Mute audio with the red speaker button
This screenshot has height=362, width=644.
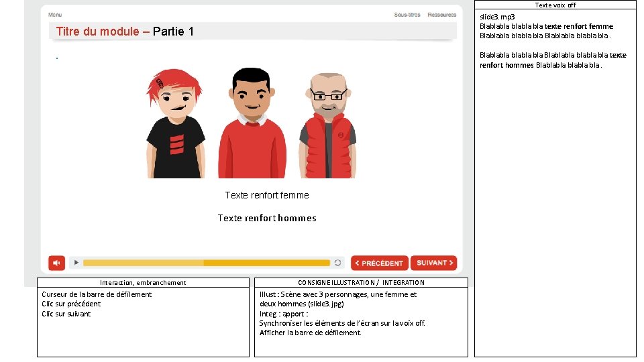point(56,263)
